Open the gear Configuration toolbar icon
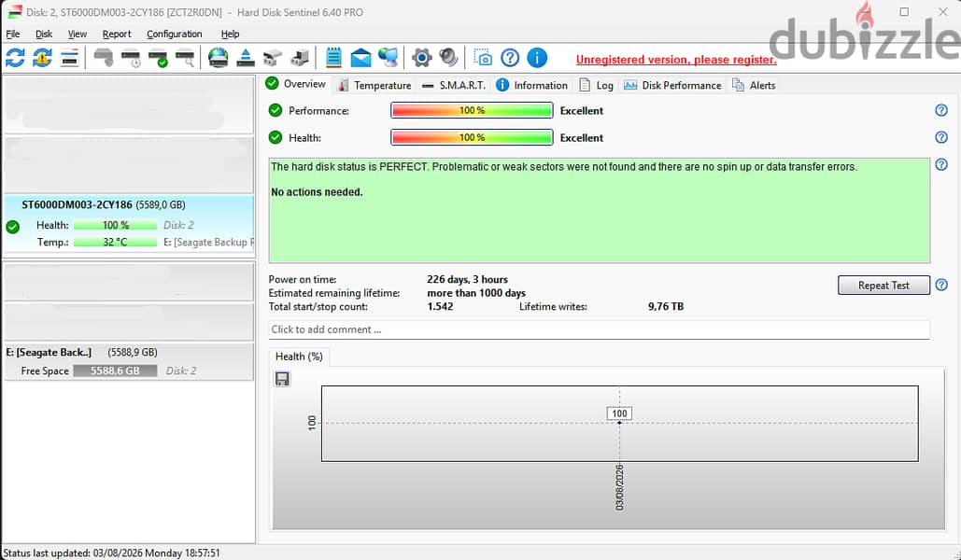Screen dimensions: 961x560 coord(422,58)
